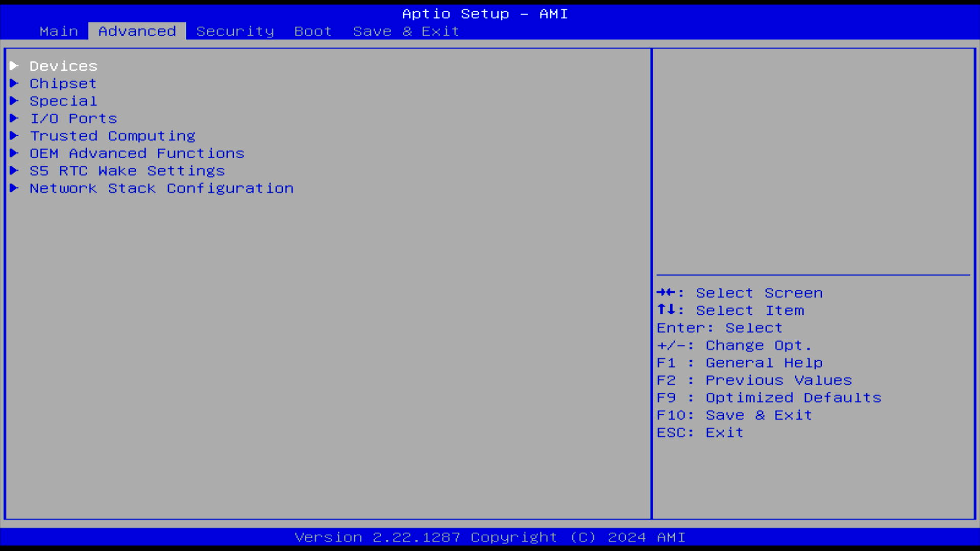This screenshot has height=551, width=980.
Task: Click the arrow beside S5 RTC Wake Settings
Action: coord(14,170)
